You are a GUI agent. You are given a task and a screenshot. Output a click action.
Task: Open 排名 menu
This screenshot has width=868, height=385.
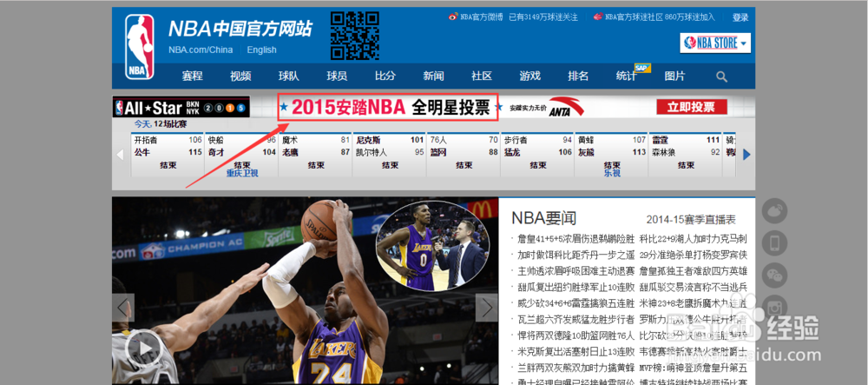tap(578, 76)
